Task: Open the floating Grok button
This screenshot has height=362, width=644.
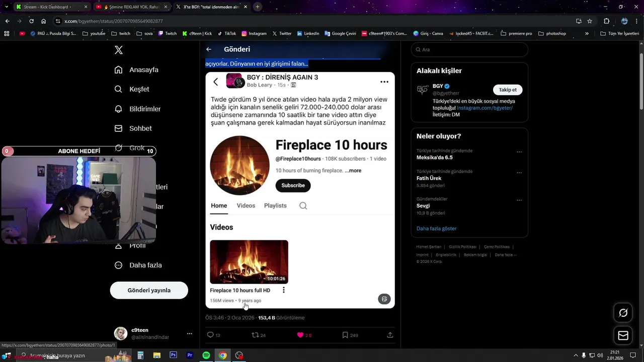Action: [623, 313]
